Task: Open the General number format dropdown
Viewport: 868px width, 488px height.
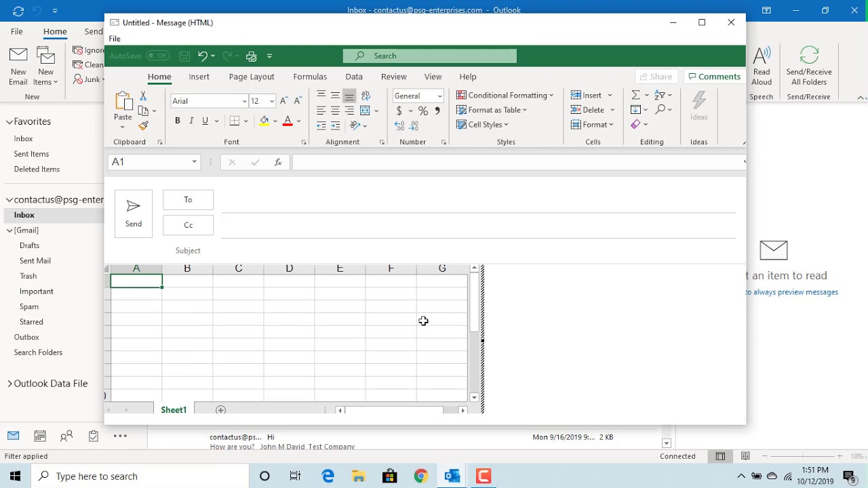Action: tap(440, 96)
